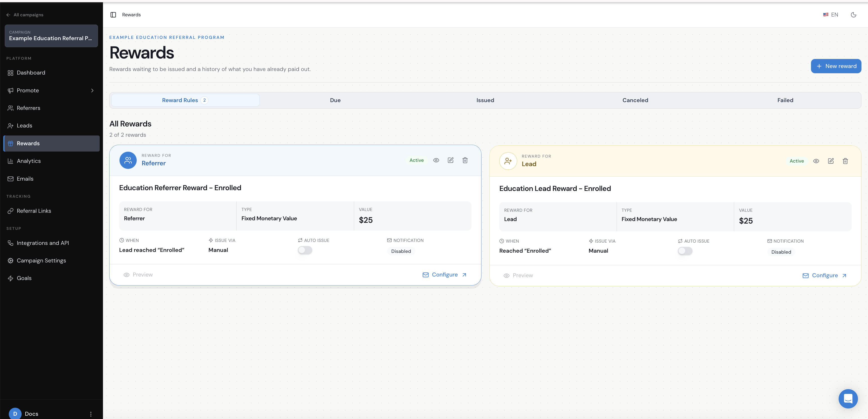Open Goals in the sidebar
The width and height of the screenshot is (868, 419).
51,278
